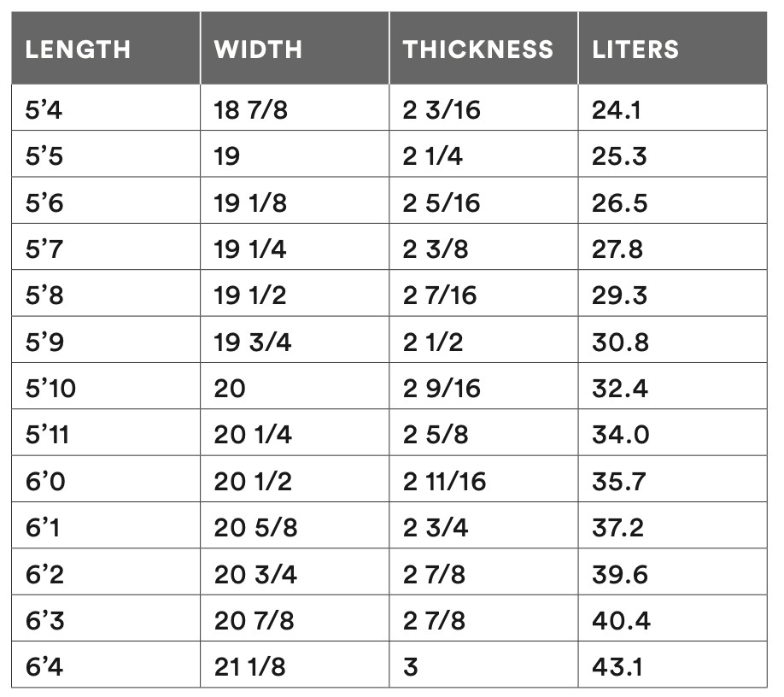
Task: Click the 30.8 liters value
Action: click(620, 342)
